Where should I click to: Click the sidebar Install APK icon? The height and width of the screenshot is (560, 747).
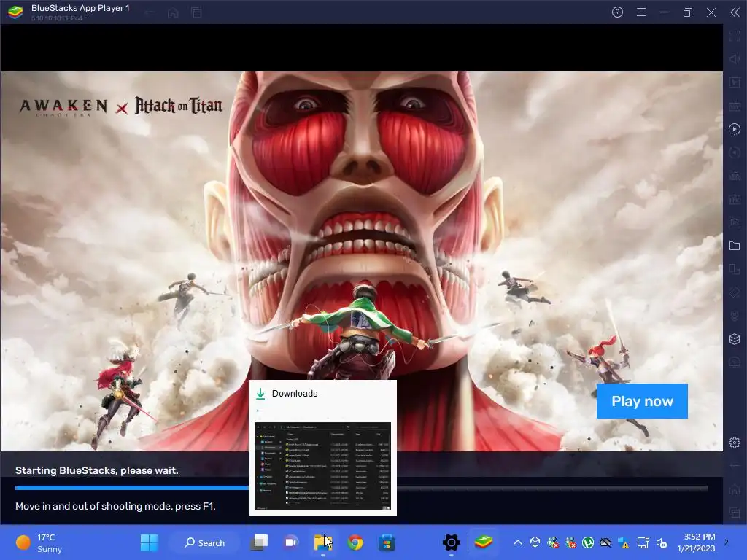(x=734, y=199)
